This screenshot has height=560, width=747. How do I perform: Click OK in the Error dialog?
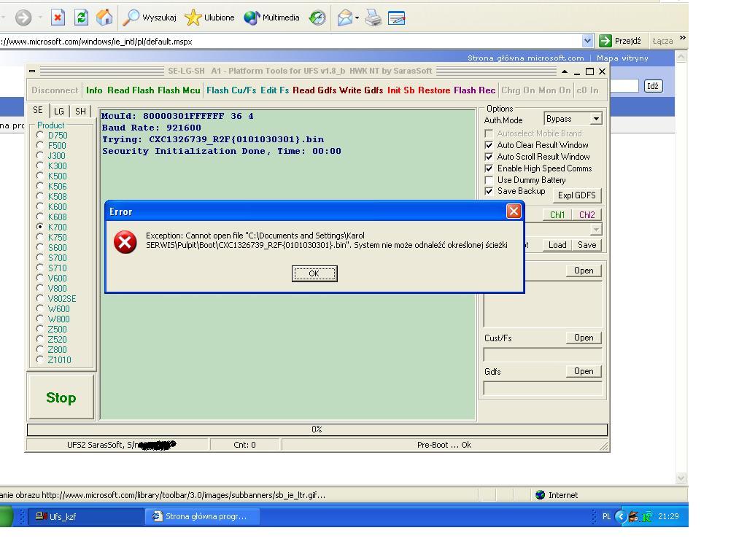(314, 273)
